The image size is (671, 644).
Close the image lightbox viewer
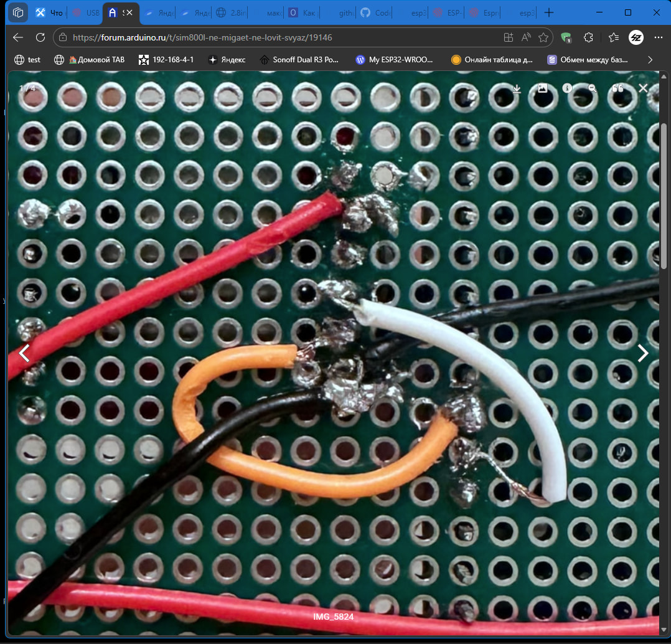click(643, 88)
